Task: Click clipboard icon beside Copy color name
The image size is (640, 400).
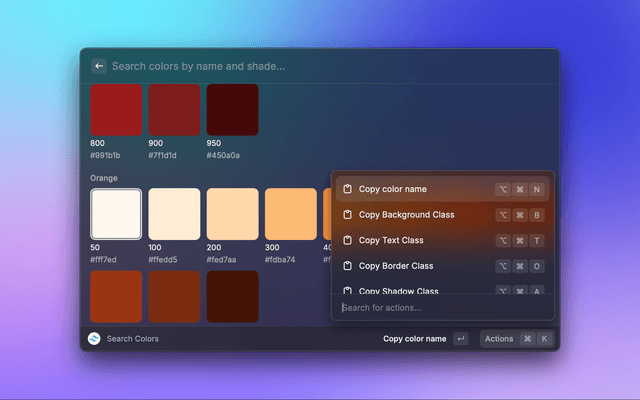Action: pyautogui.click(x=347, y=189)
